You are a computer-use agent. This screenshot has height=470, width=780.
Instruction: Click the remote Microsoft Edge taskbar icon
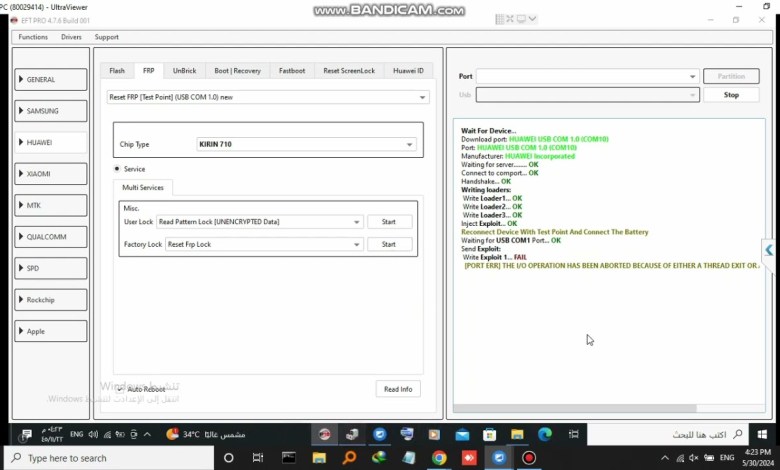(545, 434)
